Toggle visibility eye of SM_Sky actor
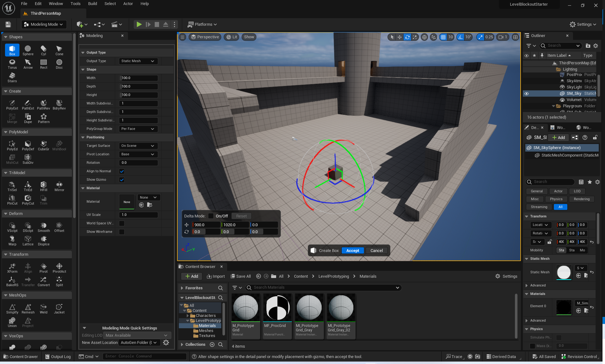The height and width of the screenshot is (364, 605). 527,94
